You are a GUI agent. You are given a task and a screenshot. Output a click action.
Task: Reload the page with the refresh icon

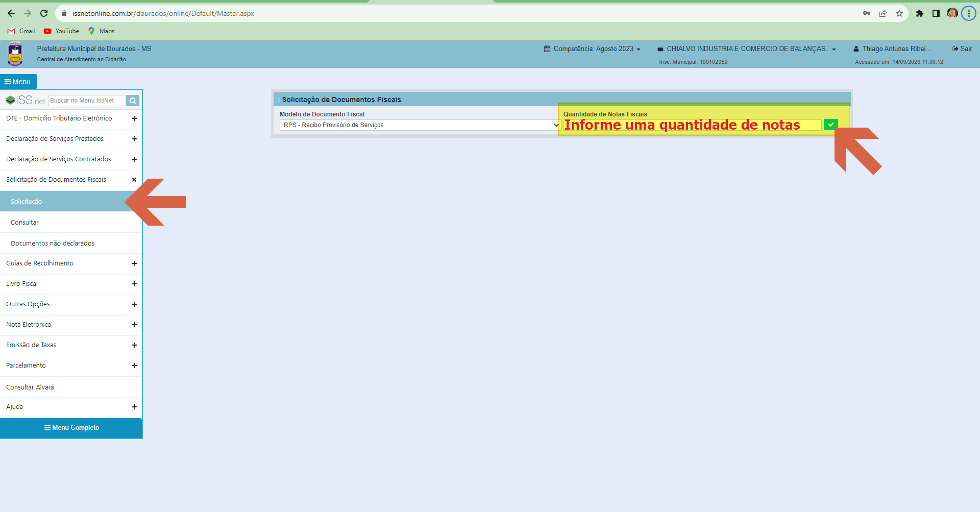[x=44, y=13]
